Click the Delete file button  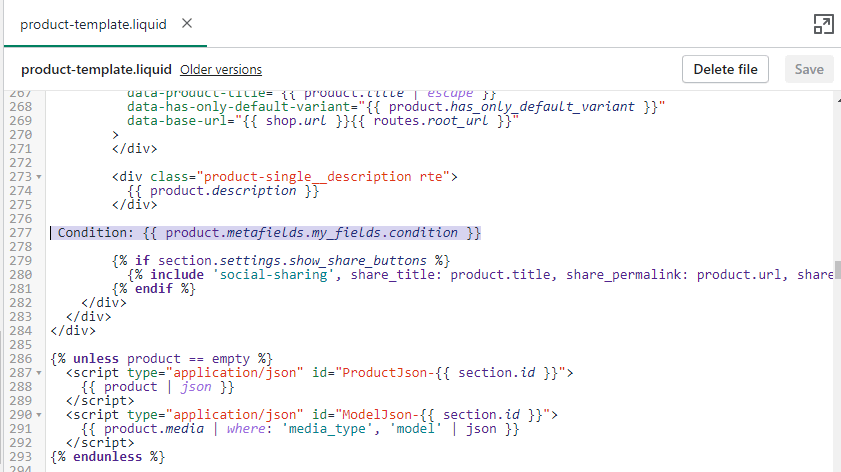point(725,70)
